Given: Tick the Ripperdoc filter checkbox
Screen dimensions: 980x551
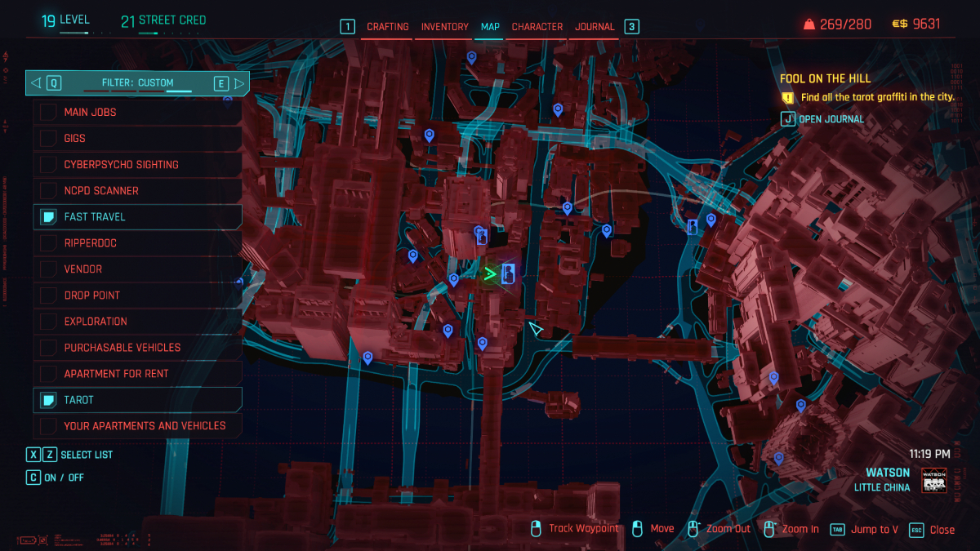Looking at the screenshot, I should [48, 243].
